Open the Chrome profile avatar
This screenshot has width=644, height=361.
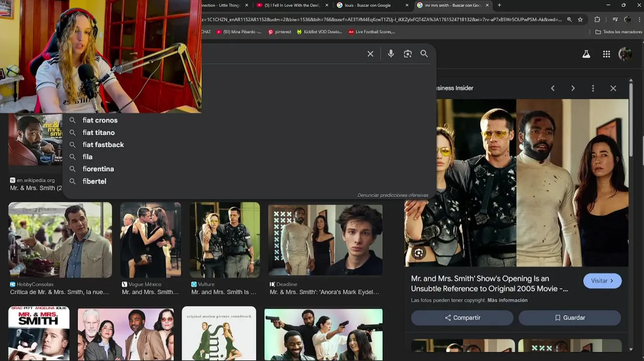627,20
